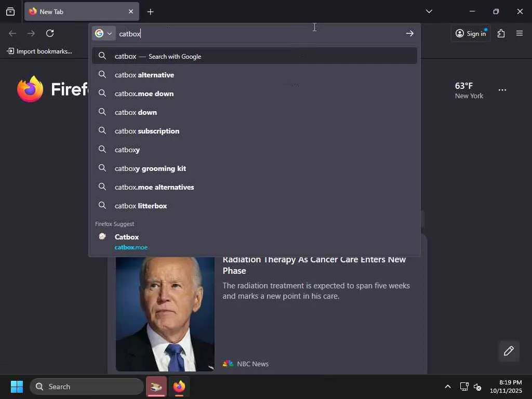Click the Firefox icon in the taskbar
Screen dimensions: 532x399
179,387
